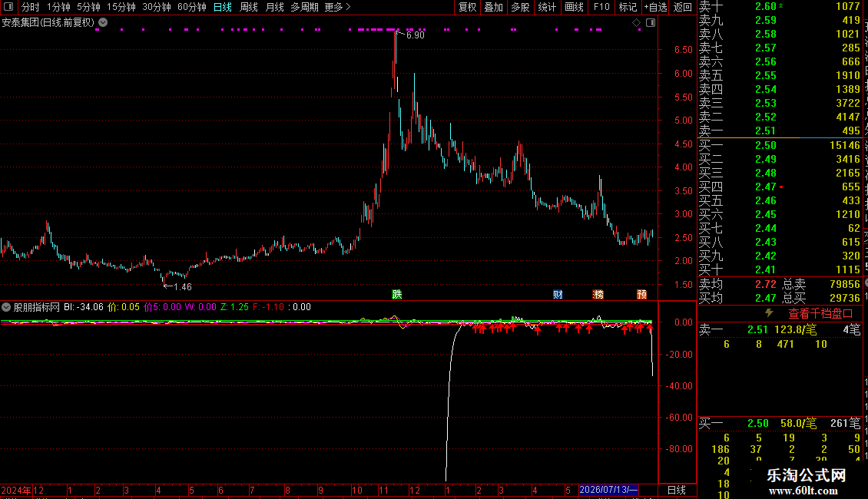This screenshot has width=868, height=499.
Task: Click the 58.0/笔 buy detail
Action: [x=798, y=423]
